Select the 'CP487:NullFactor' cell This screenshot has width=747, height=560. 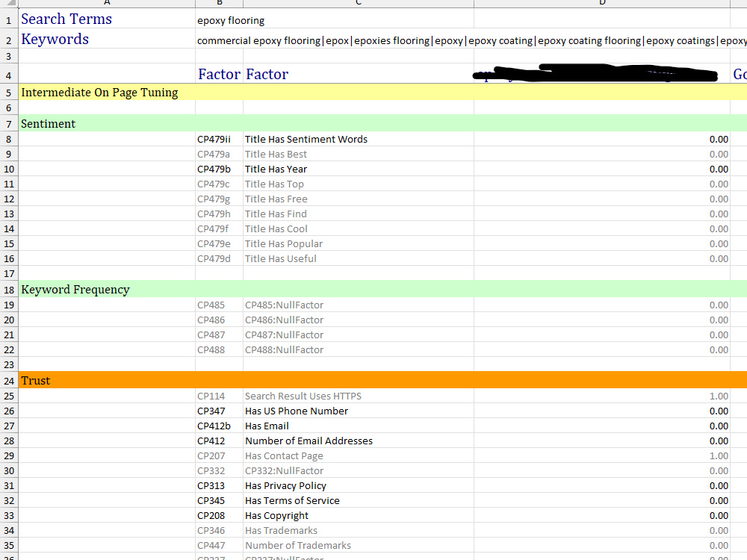point(359,335)
